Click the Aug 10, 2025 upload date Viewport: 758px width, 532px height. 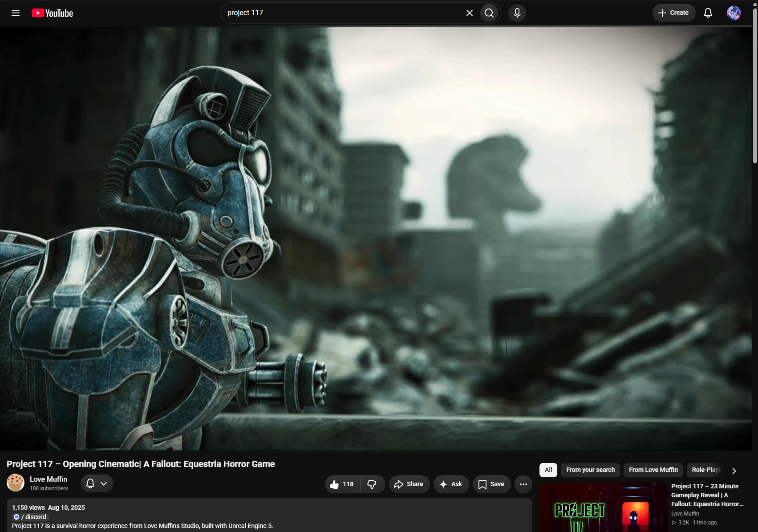(x=66, y=508)
